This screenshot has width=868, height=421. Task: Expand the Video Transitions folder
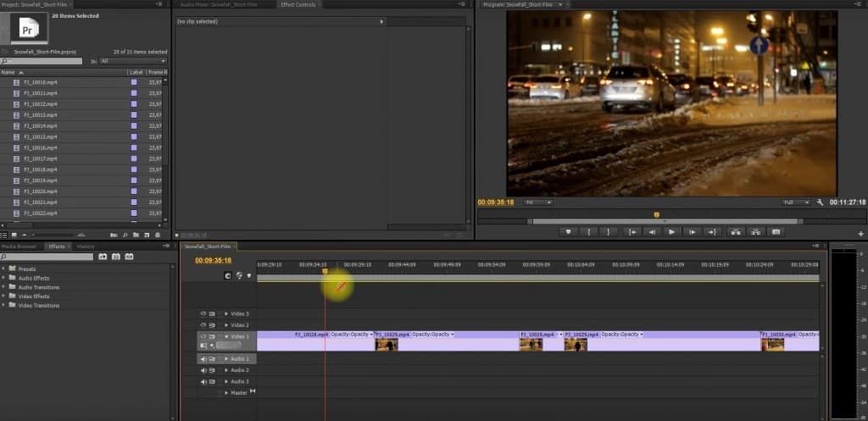4,306
